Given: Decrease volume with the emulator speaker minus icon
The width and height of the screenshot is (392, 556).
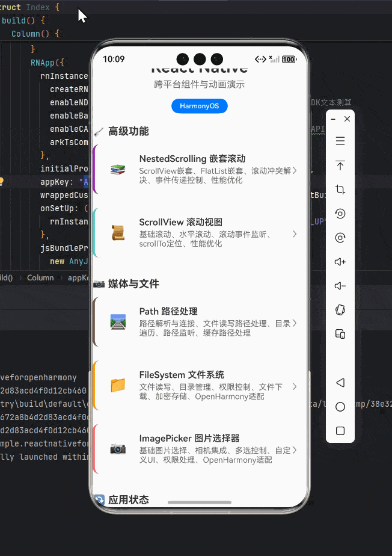Looking at the screenshot, I should [340, 286].
